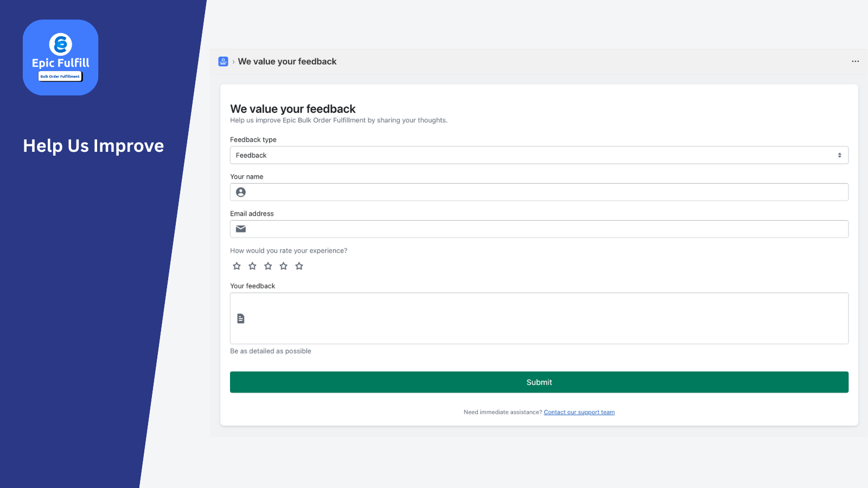Screen dimensions: 868x488
Task: Click the feedback page icon in the breadcrumb
Action: click(x=223, y=61)
